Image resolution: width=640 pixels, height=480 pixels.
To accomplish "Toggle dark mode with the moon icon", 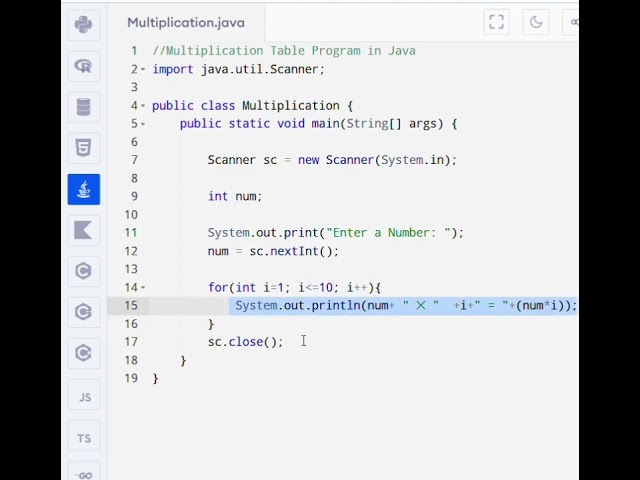I will point(536,22).
